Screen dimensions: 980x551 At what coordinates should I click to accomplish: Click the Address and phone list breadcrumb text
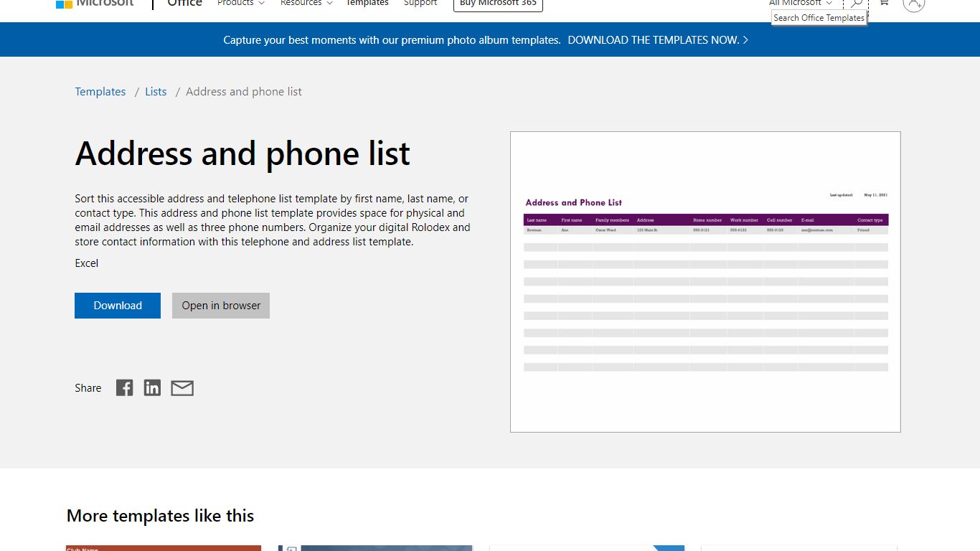pyautogui.click(x=244, y=92)
